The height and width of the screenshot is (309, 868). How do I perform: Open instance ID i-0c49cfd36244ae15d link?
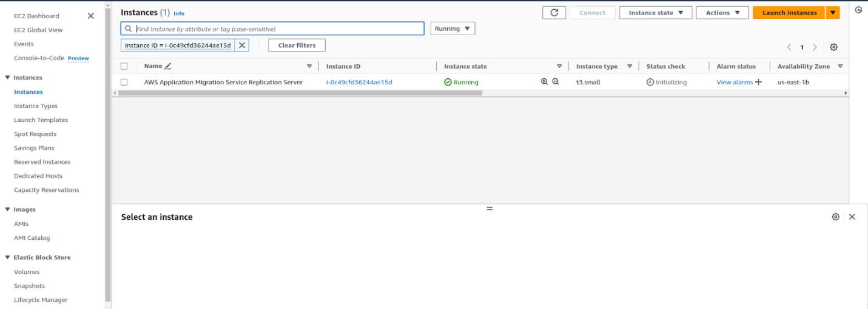[x=359, y=82]
